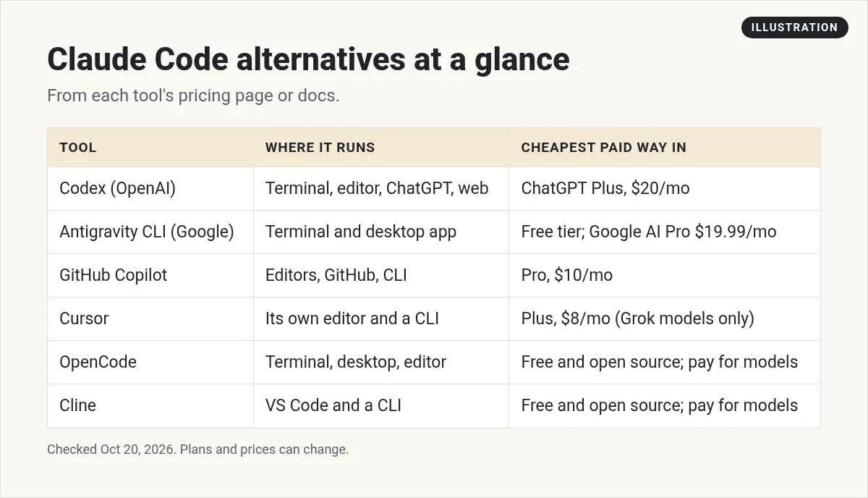
Task: Click the ILLUSTRATION badge
Action: point(794,28)
